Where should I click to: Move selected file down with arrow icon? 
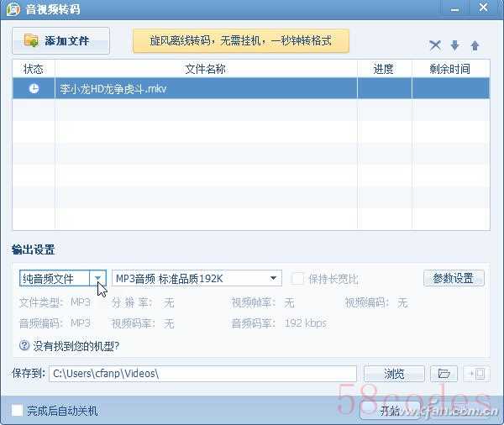(x=455, y=45)
